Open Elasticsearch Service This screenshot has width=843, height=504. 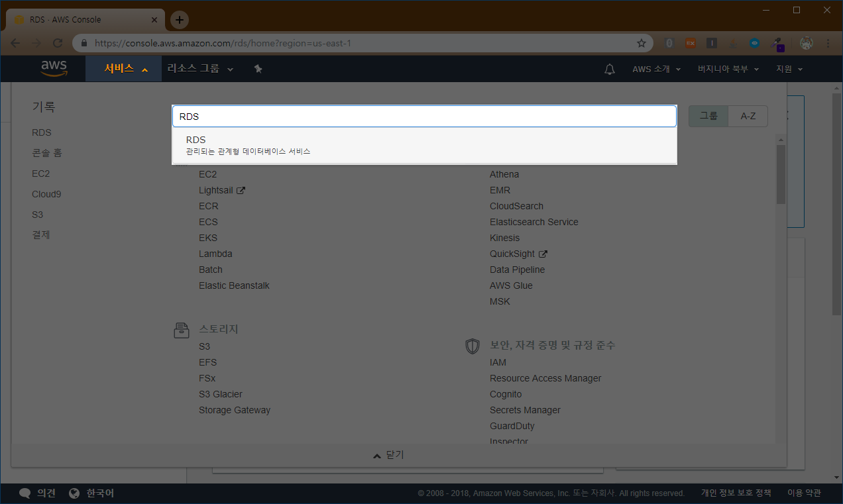pyautogui.click(x=534, y=222)
